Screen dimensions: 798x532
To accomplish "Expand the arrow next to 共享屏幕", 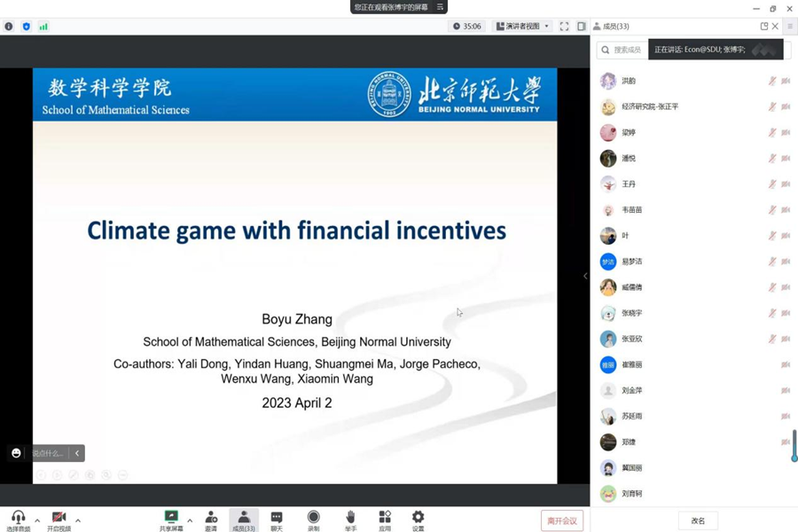I will point(190,520).
